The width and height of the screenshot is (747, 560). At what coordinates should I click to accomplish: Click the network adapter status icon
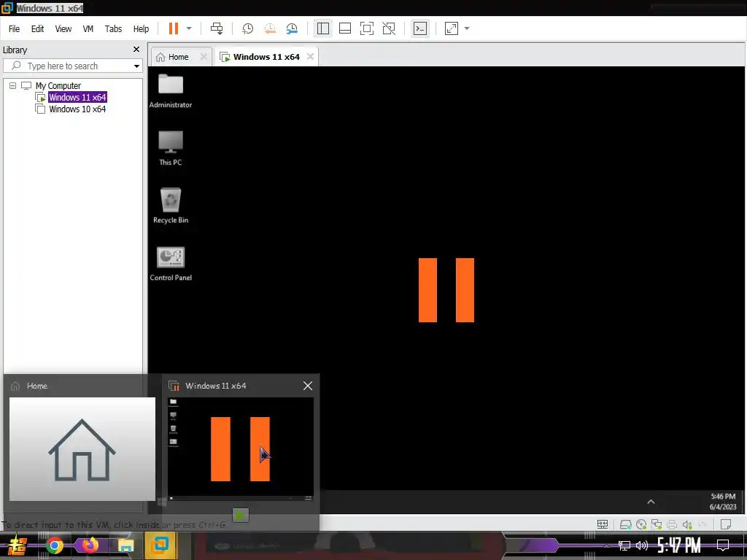(657, 524)
